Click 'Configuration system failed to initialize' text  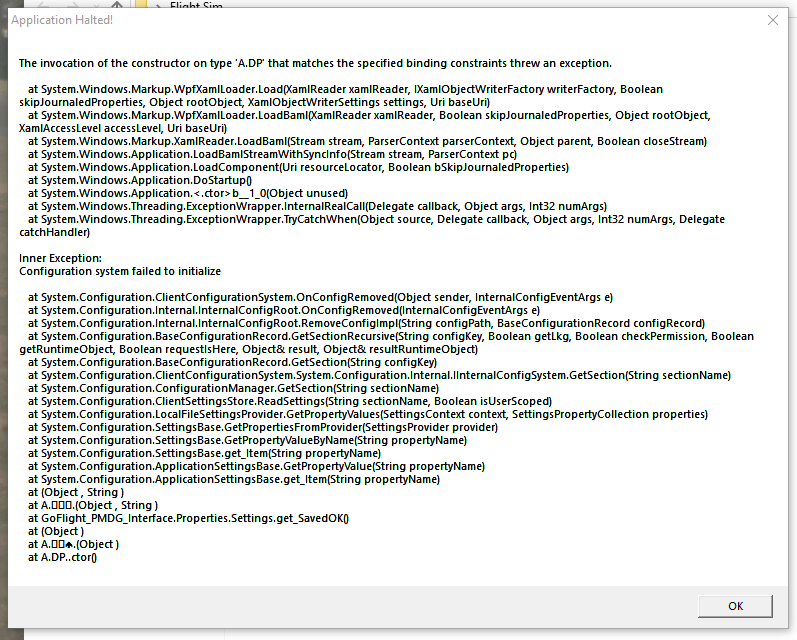click(x=120, y=271)
